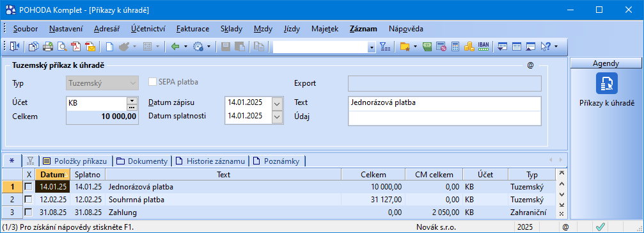Click the empty Údaj input field
The height and width of the screenshot is (233, 644).
click(444, 118)
